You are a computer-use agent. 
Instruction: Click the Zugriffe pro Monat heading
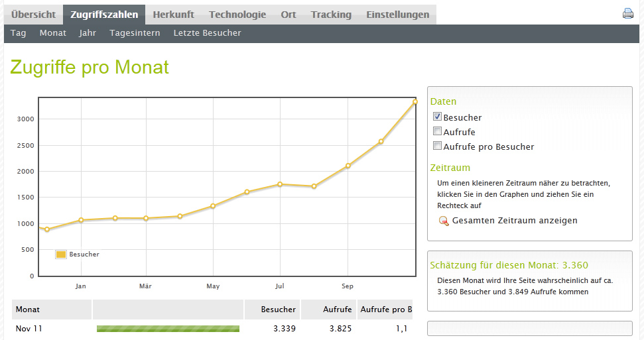click(90, 68)
